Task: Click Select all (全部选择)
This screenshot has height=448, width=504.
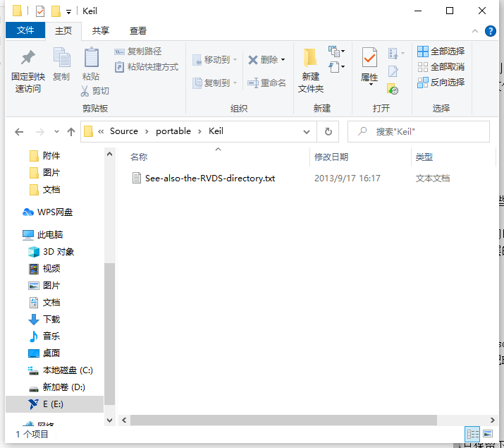Action: pos(441,51)
